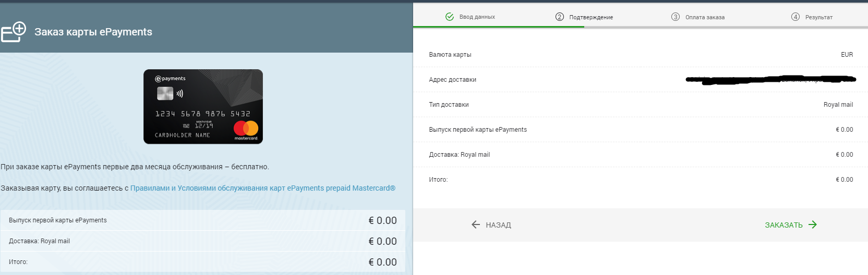Open the Правилами и Условиями обслуживания link
The image size is (868, 275).
(263, 188)
